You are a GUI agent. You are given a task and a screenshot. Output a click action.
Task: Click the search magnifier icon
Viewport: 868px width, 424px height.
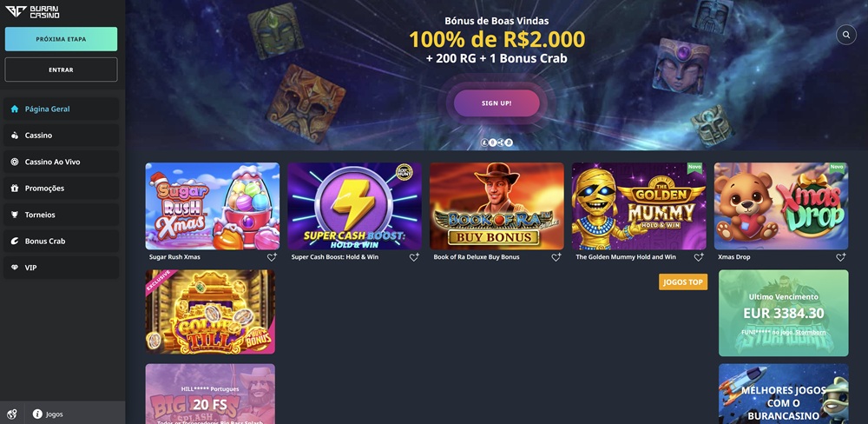point(845,35)
